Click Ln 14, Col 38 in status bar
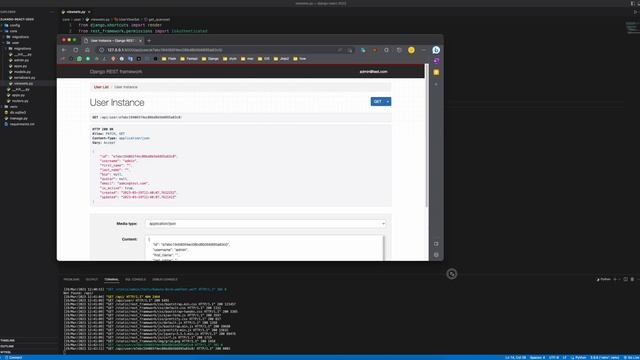The height and width of the screenshot is (360, 640). click(516, 358)
